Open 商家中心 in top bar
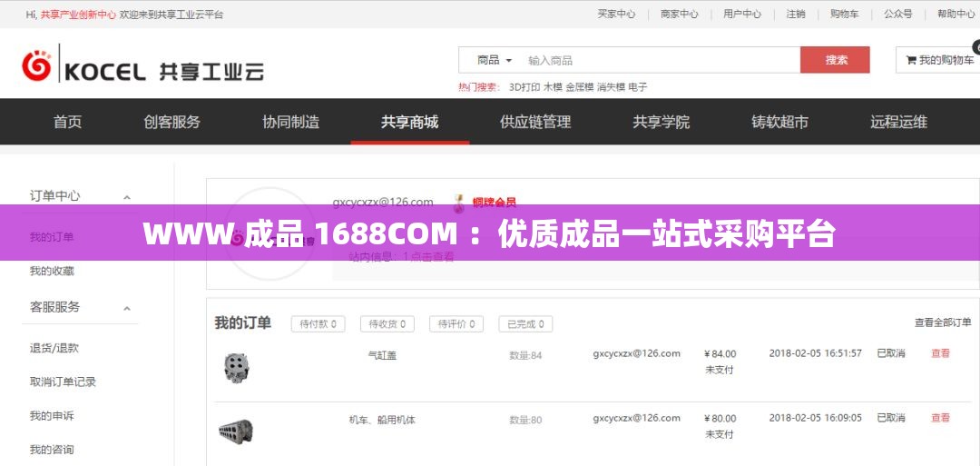This screenshot has height=466, width=980. [680, 14]
